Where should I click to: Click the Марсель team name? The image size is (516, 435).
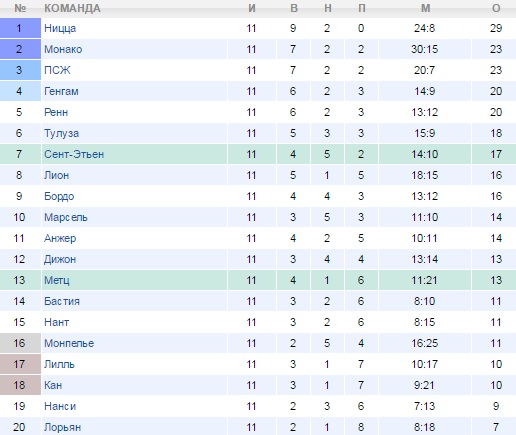(66, 217)
